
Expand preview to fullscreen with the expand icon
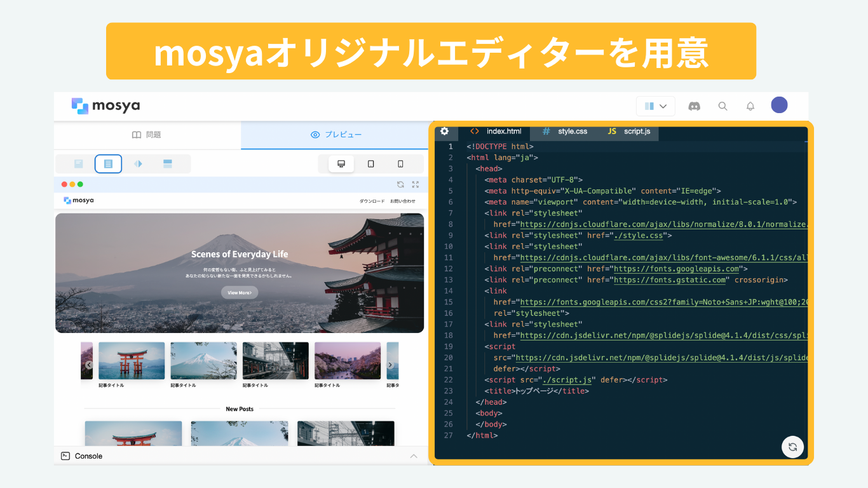tap(416, 184)
